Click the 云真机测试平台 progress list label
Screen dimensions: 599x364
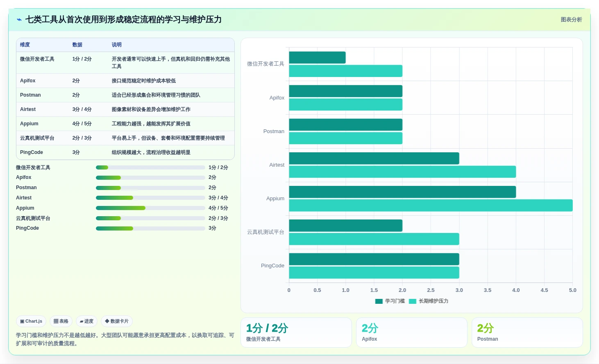pyautogui.click(x=33, y=218)
